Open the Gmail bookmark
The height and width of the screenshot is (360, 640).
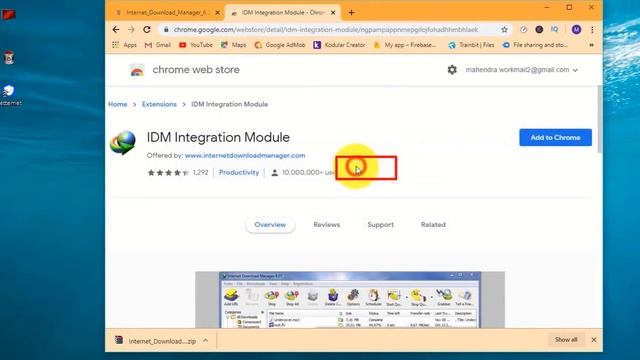(x=158, y=45)
